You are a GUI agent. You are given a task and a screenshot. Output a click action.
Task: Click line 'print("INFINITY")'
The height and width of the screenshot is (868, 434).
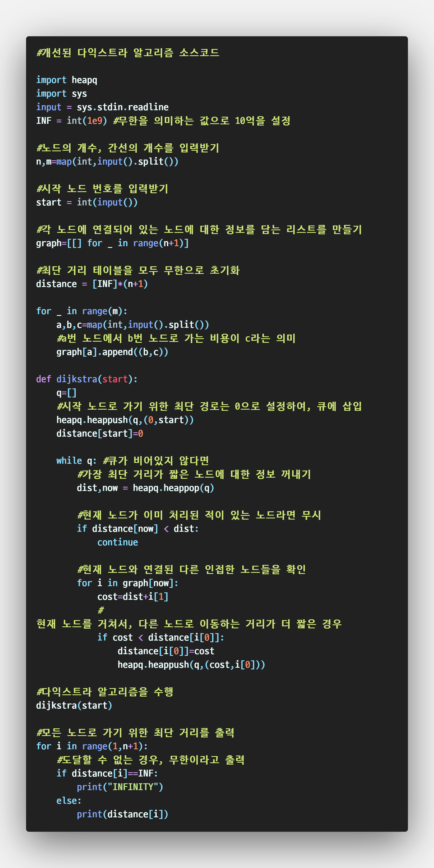click(x=120, y=787)
